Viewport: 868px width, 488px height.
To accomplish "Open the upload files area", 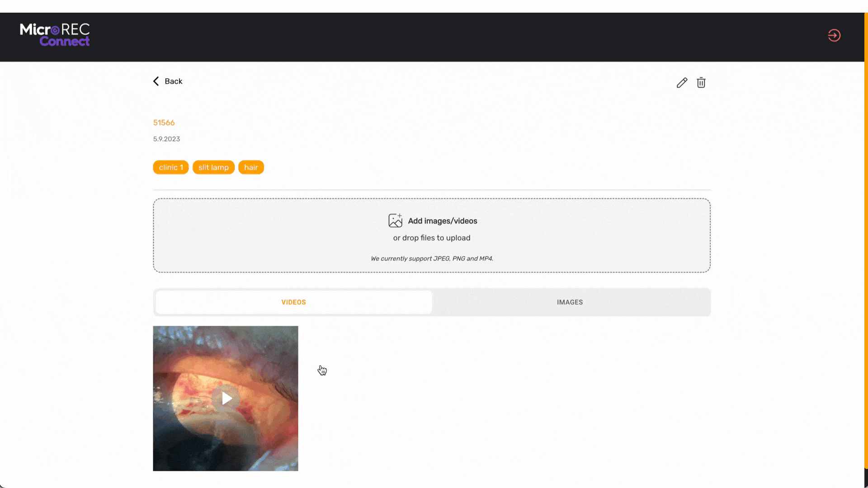I will point(431,235).
